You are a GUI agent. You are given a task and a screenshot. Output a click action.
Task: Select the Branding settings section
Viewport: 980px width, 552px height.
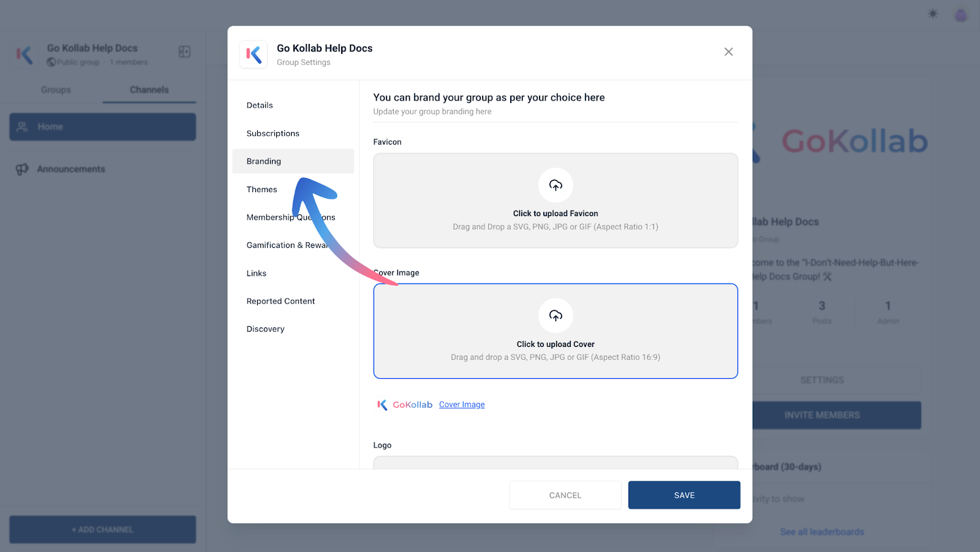[x=293, y=161]
